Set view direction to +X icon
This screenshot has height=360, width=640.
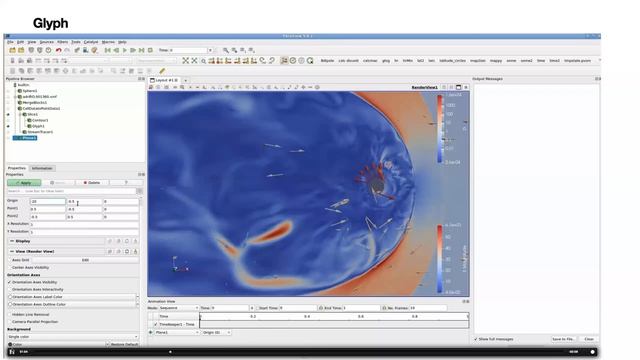coord(211,60)
